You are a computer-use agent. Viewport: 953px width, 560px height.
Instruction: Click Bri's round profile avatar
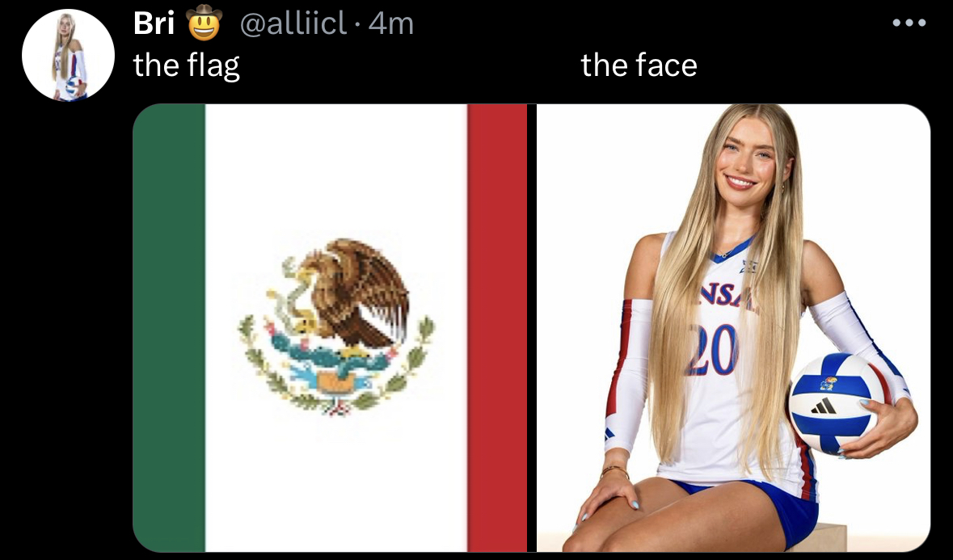pos(68,55)
